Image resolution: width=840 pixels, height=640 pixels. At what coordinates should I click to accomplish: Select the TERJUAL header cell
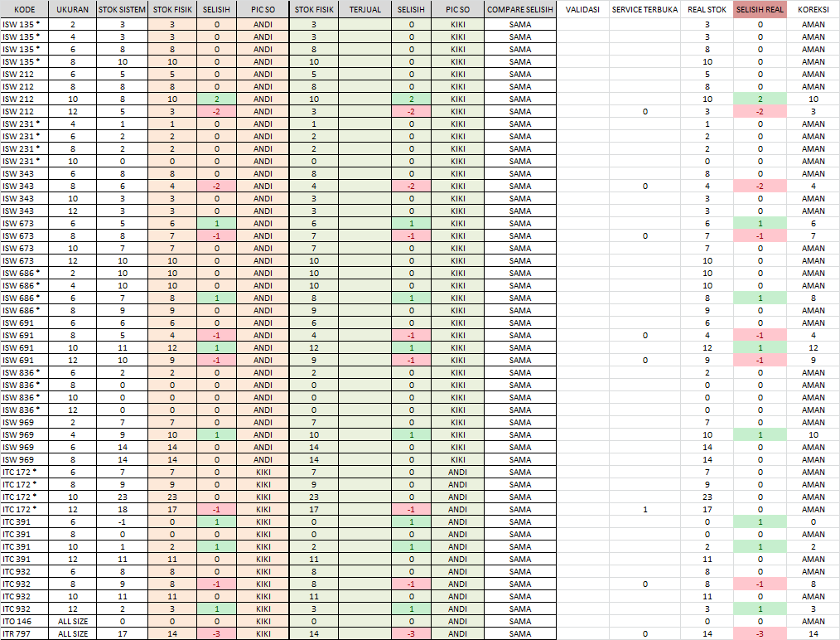[365, 10]
